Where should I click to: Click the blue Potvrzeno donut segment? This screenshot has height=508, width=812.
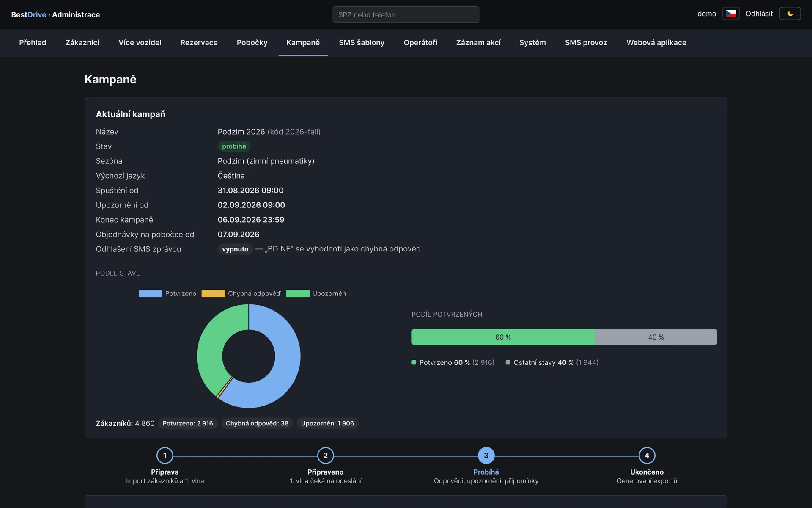(x=285, y=368)
